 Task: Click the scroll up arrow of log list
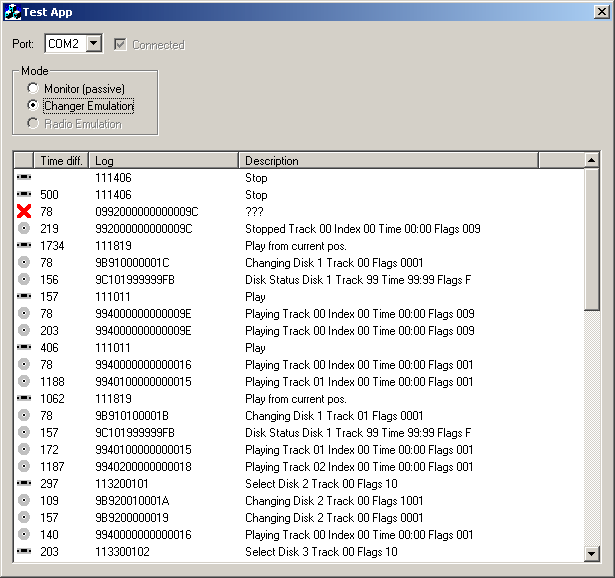coord(591,160)
